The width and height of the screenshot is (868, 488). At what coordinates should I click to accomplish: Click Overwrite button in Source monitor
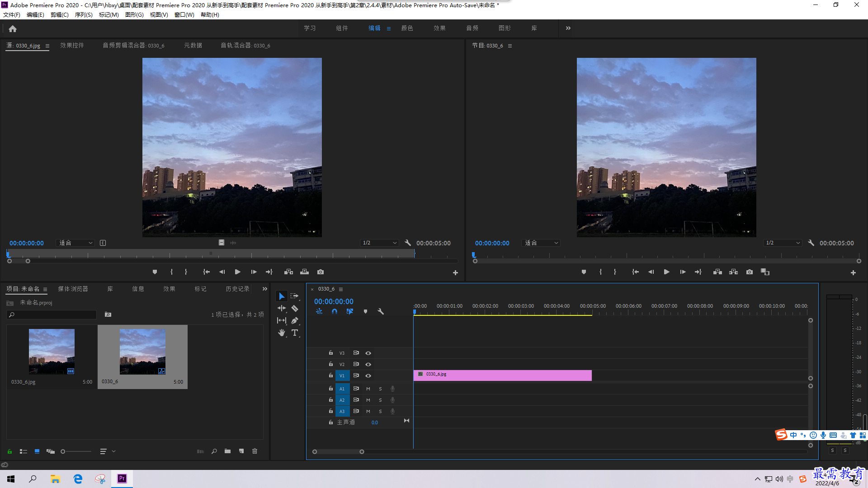pyautogui.click(x=304, y=272)
